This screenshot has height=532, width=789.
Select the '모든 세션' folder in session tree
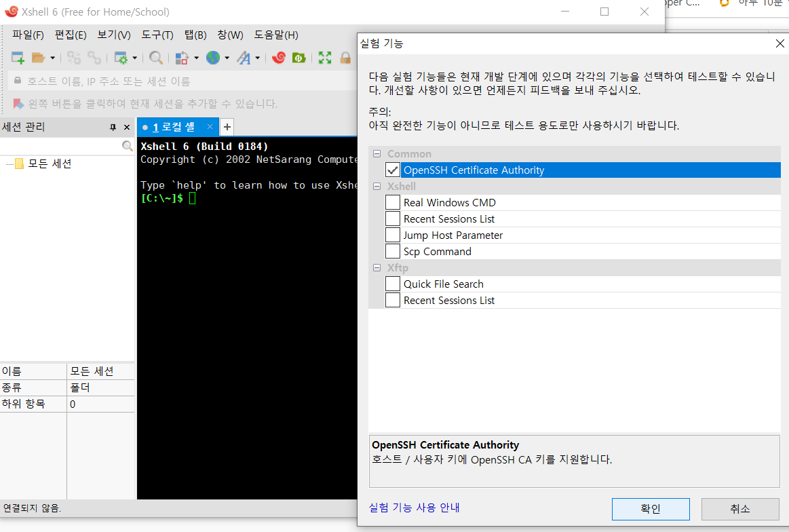[50, 164]
